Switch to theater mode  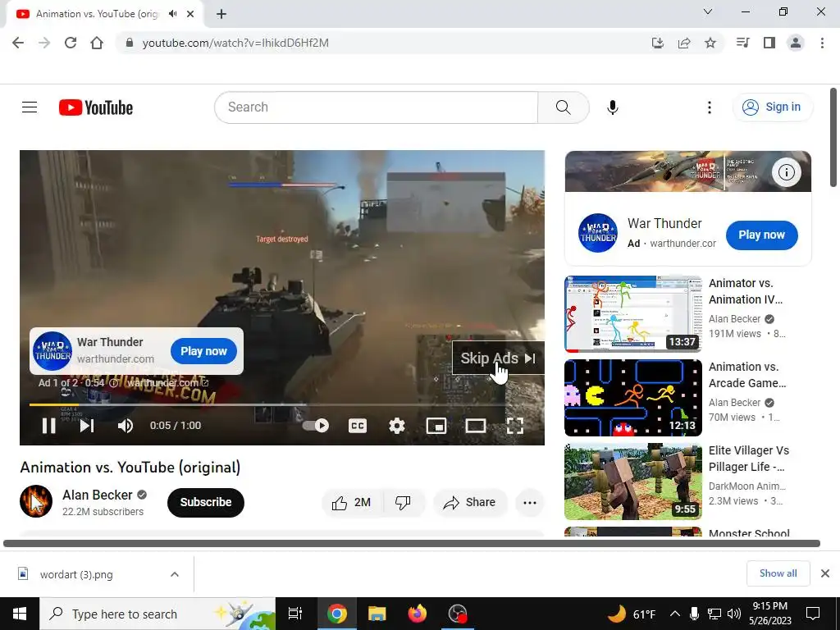pos(475,426)
